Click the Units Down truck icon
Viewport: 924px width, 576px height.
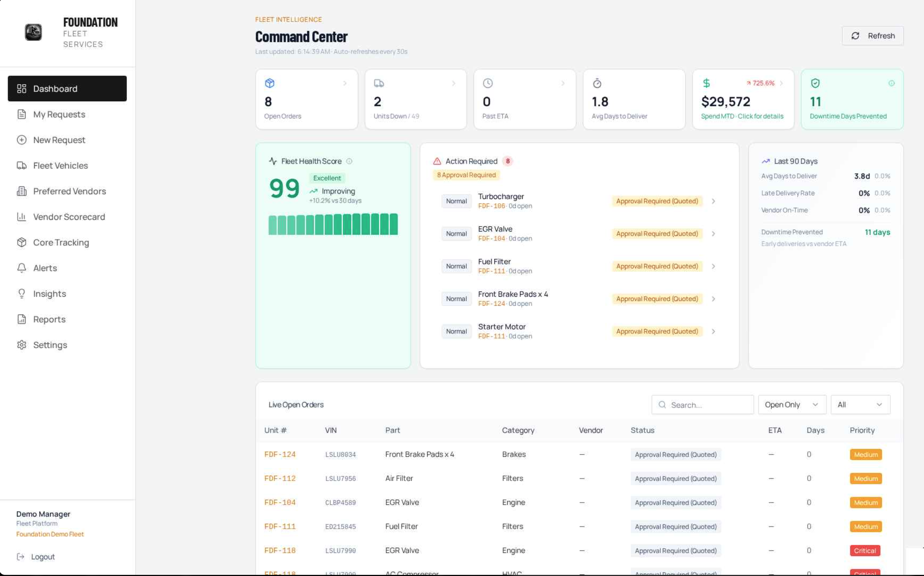[x=378, y=83]
